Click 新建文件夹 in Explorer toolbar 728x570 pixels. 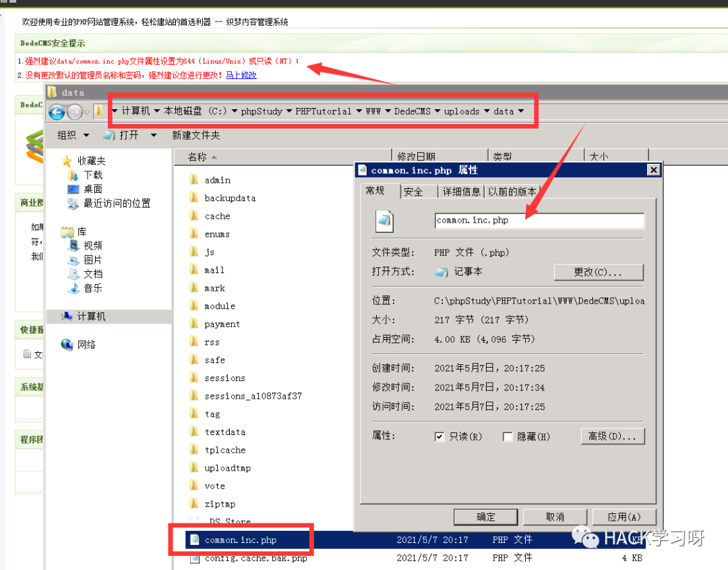click(196, 135)
